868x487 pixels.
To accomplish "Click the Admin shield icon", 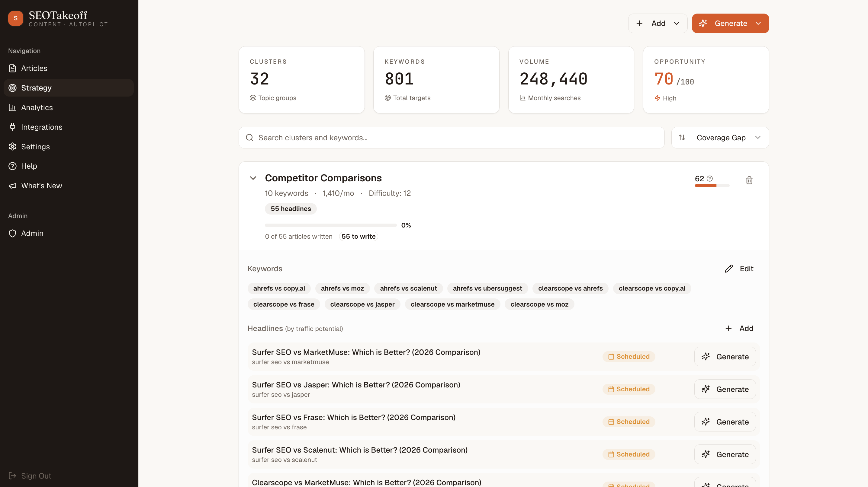I will (12, 233).
